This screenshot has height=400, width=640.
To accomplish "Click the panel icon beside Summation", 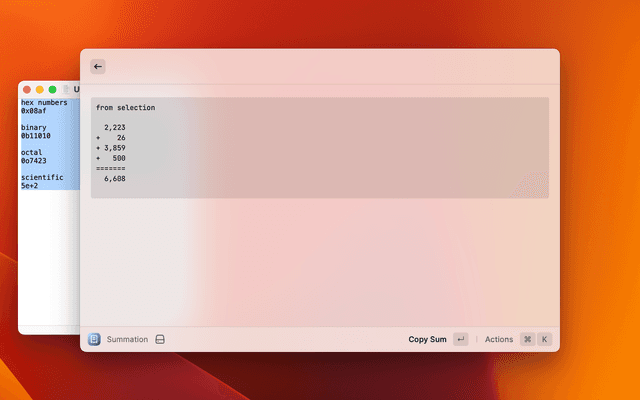I will (x=159, y=339).
